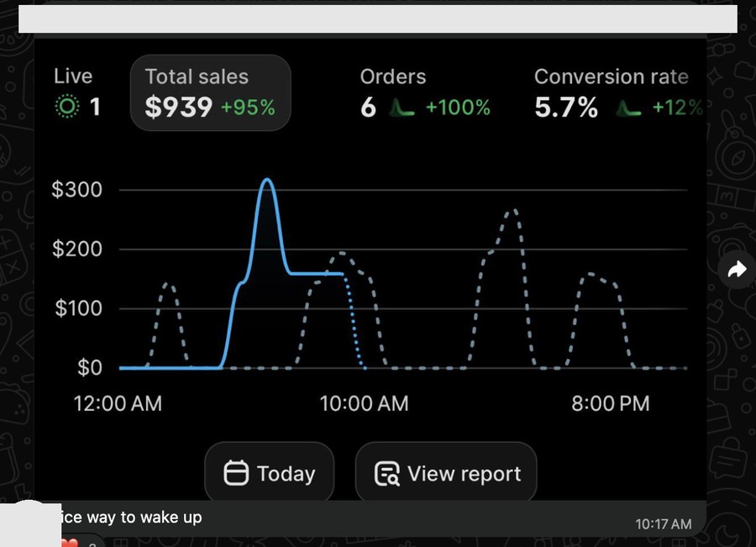Select the Conversion rate metric
Screen dimensions: 756x547
point(618,93)
